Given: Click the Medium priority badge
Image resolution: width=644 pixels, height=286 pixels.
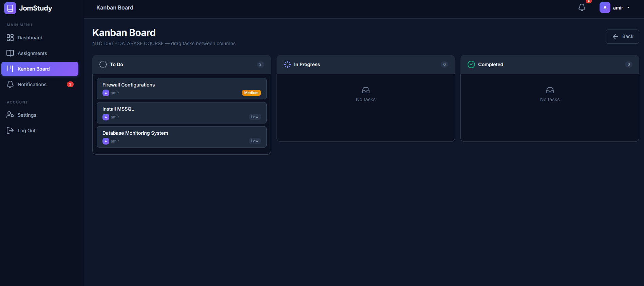Looking at the screenshot, I should coord(251,93).
